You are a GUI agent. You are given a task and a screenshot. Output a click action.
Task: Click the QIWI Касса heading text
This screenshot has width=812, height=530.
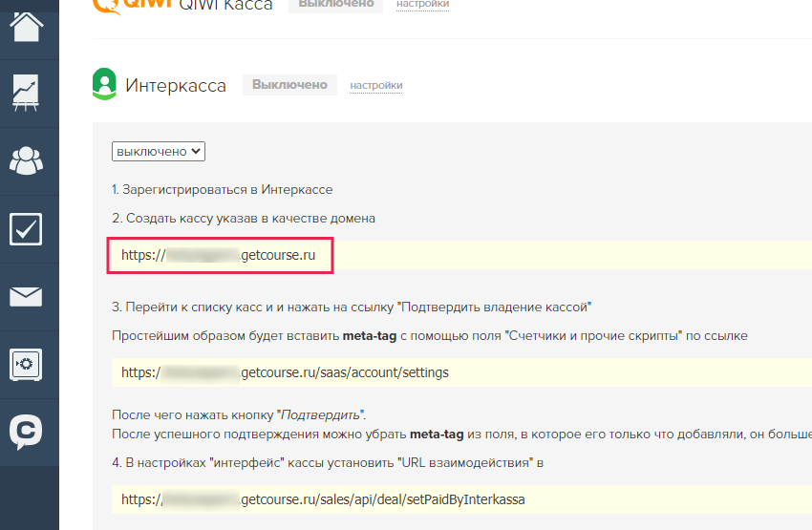(x=225, y=7)
